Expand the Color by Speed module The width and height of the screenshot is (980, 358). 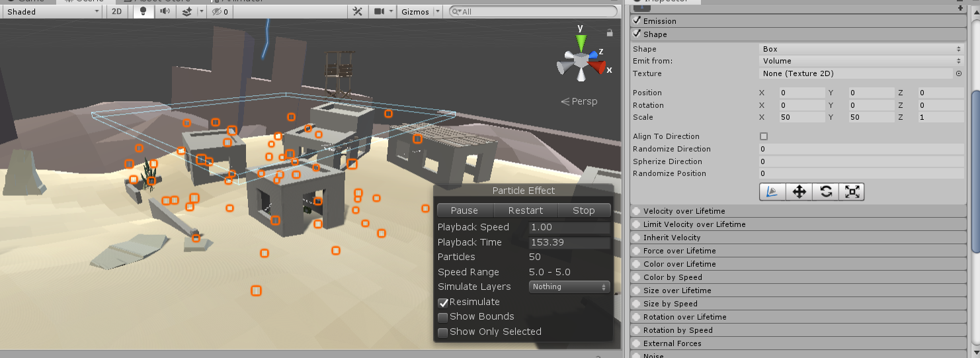pyautogui.click(x=799, y=277)
